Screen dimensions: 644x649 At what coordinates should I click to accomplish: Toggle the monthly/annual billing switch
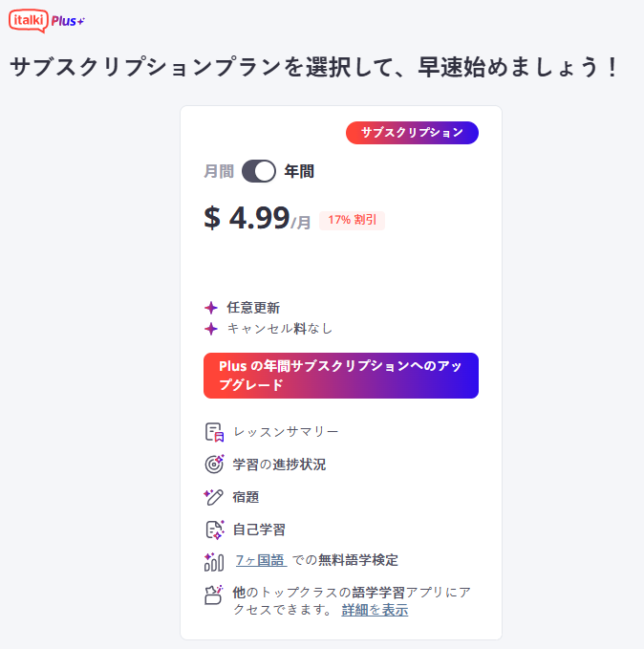(259, 171)
